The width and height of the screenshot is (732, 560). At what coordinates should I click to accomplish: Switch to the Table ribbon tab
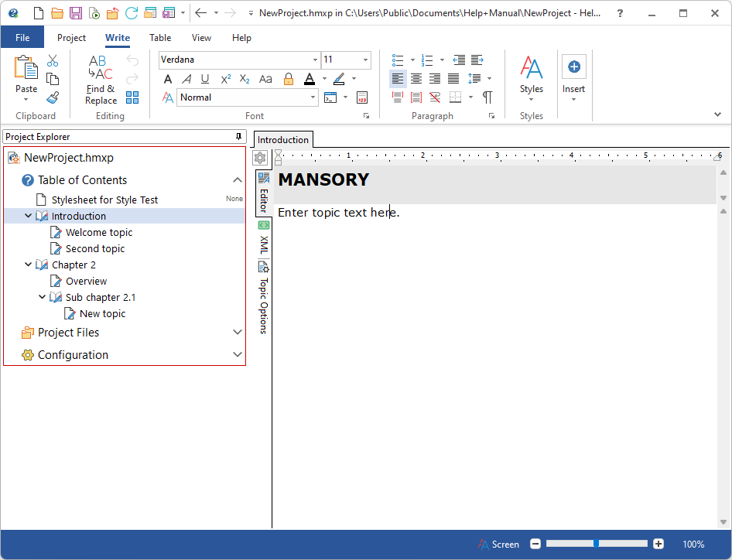(x=160, y=38)
